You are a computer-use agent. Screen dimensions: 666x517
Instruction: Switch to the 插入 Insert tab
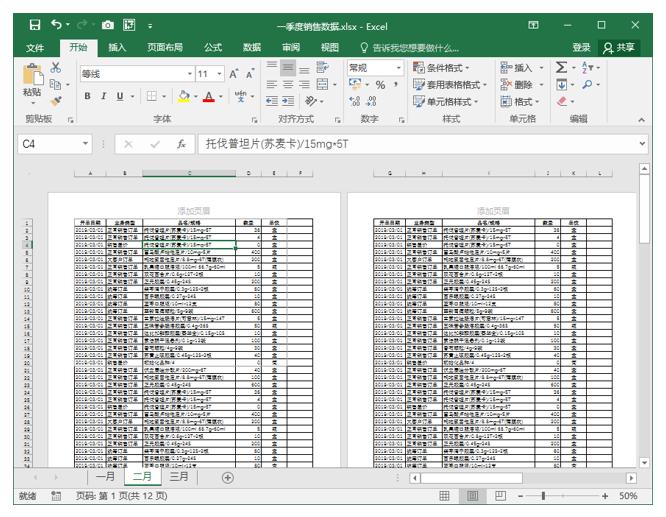(117, 48)
